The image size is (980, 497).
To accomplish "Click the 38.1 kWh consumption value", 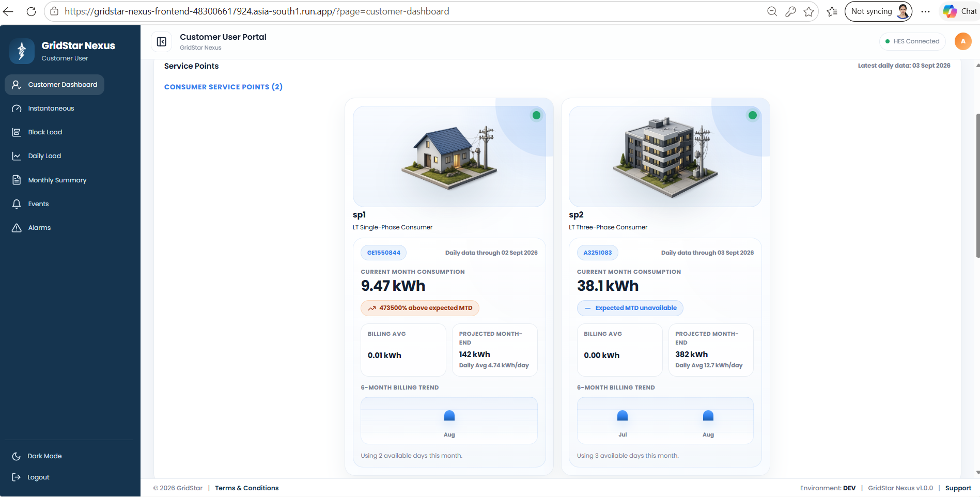I will coord(608,286).
